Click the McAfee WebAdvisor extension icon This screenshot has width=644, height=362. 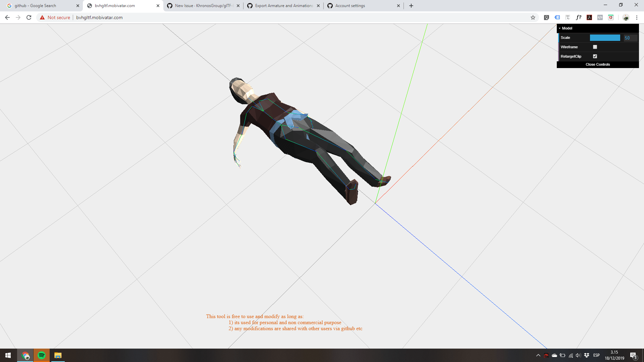pyautogui.click(x=610, y=17)
